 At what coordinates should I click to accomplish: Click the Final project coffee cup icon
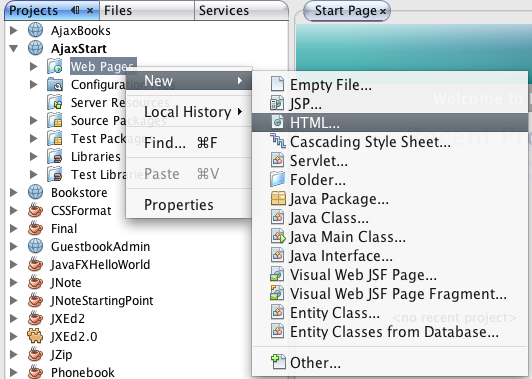[35, 228]
